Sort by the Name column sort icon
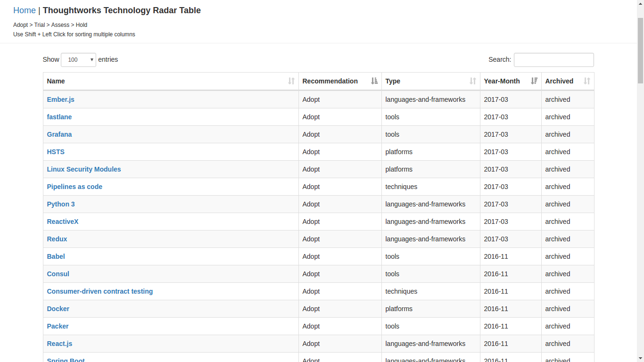 tap(291, 81)
